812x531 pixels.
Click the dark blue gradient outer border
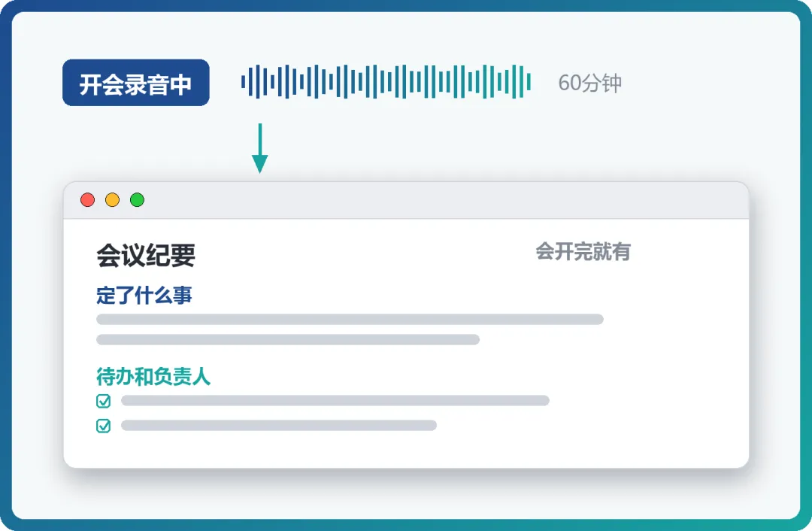click(6, 265)
